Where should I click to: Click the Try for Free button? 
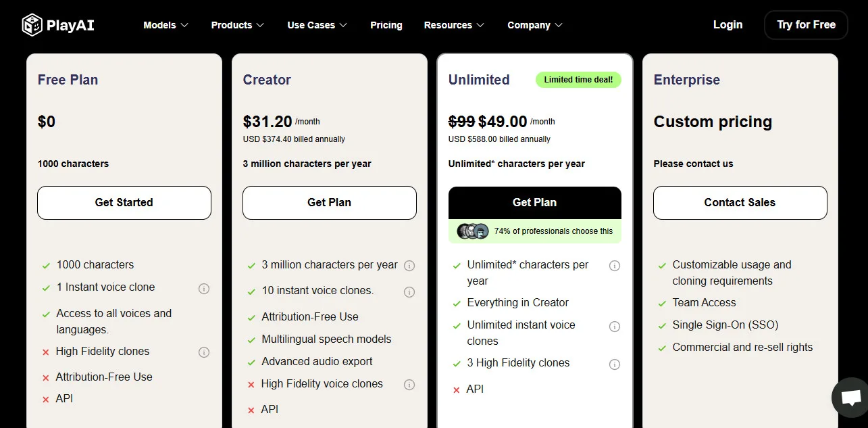[806, 24]
